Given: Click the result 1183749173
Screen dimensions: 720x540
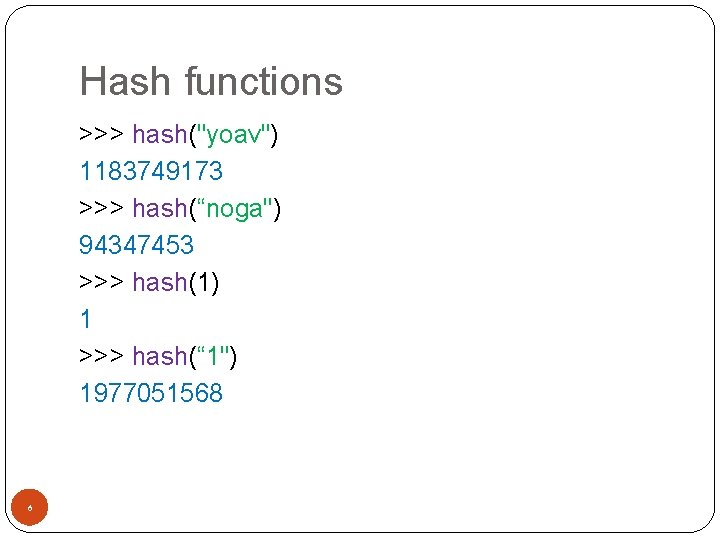Looking at the screenshot, I should [151, 171].
